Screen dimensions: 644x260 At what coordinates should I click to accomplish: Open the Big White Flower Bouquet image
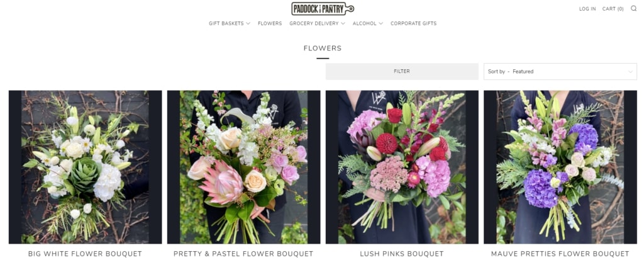86,167
